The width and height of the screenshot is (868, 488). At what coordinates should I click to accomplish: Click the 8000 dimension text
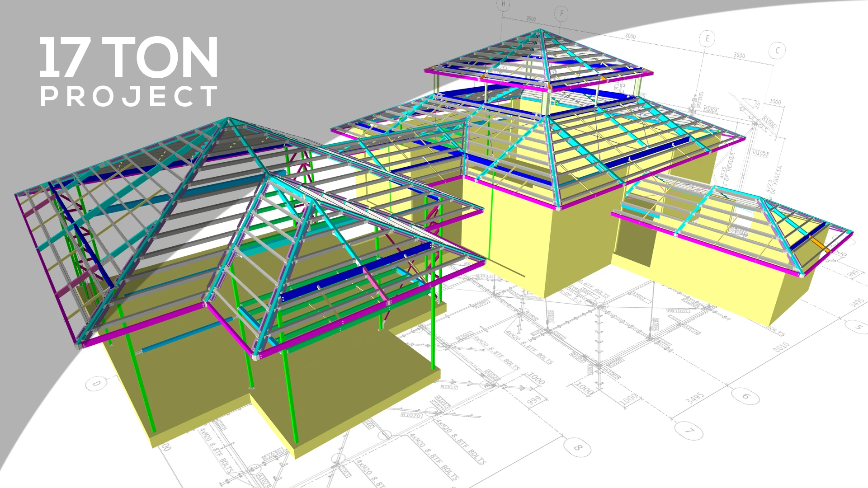tap(630, 36)
